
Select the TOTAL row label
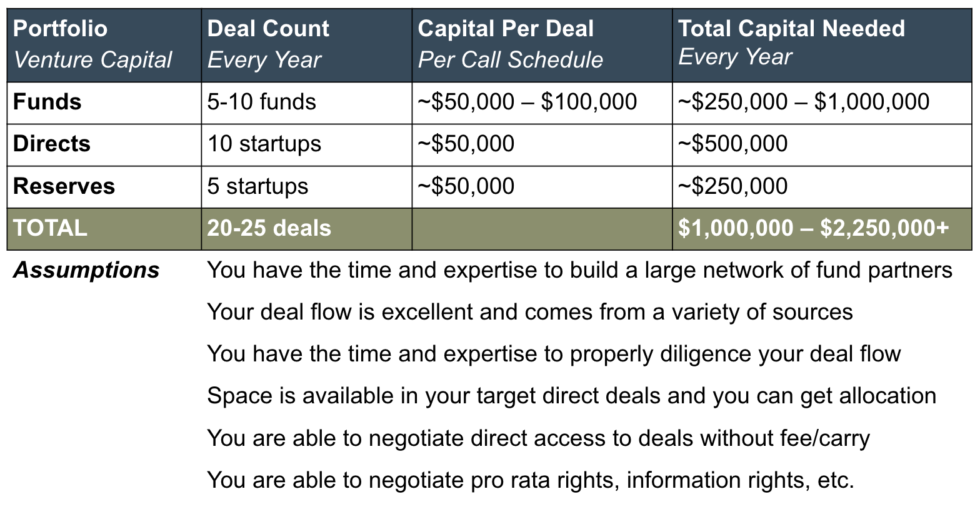(104, 229)
